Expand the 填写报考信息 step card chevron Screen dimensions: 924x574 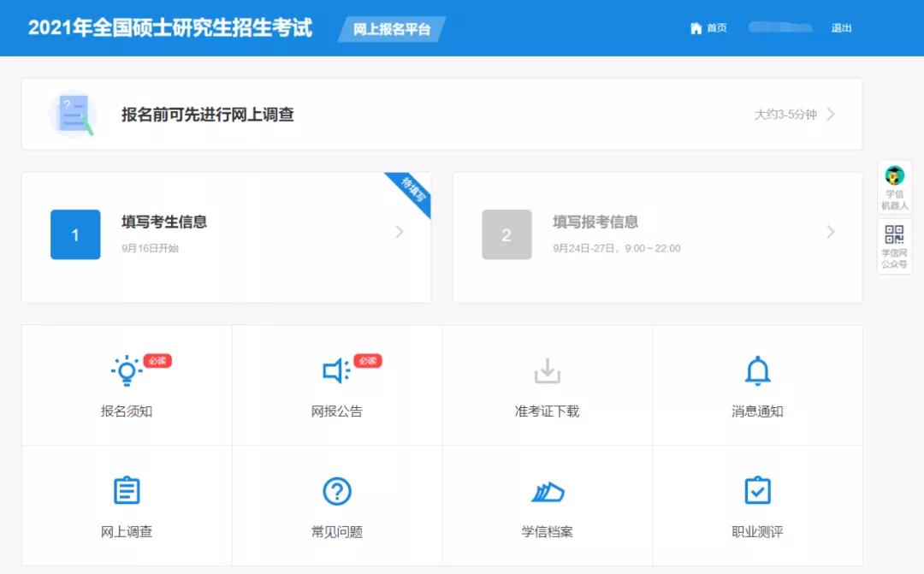pyautogui.click(x=831, y=232)
